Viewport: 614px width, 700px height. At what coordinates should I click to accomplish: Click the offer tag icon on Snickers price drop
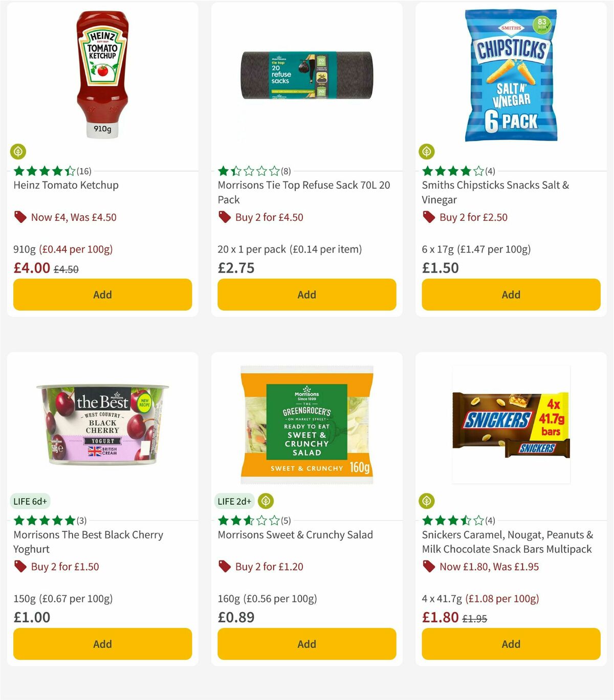pyautogui.click(x=428, y=567)
